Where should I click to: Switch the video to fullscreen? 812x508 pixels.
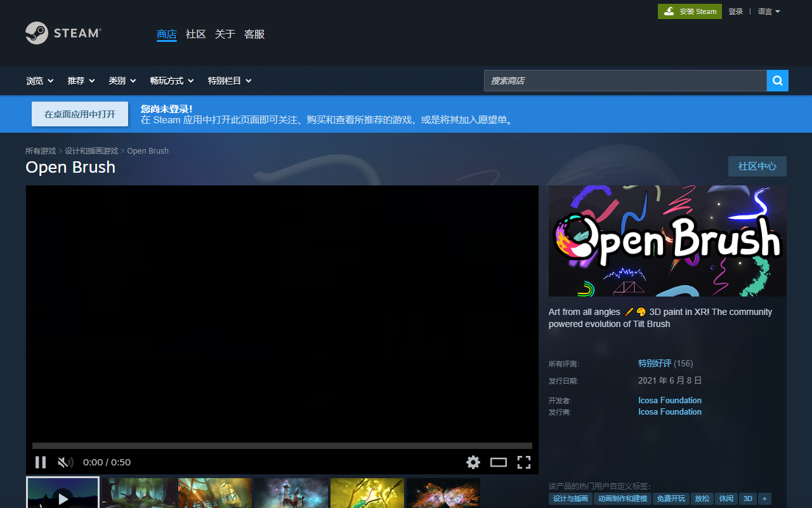click(524, 462)
